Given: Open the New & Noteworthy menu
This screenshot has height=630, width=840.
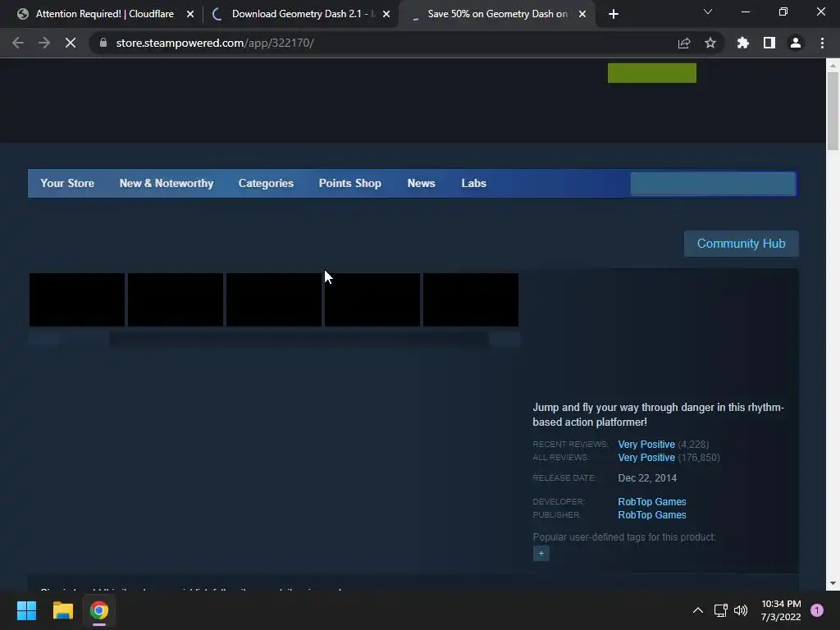Looking at the screenshot, I should (x=166, y=183).
